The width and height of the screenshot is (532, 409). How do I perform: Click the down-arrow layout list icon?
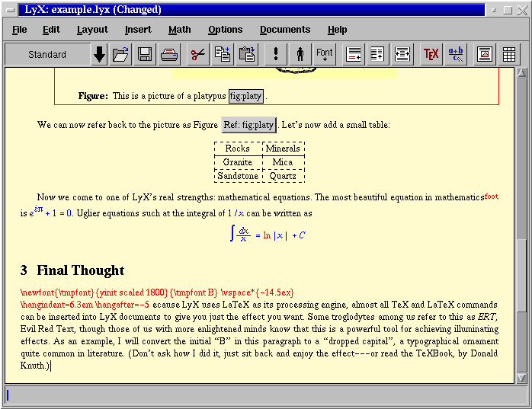99,54
